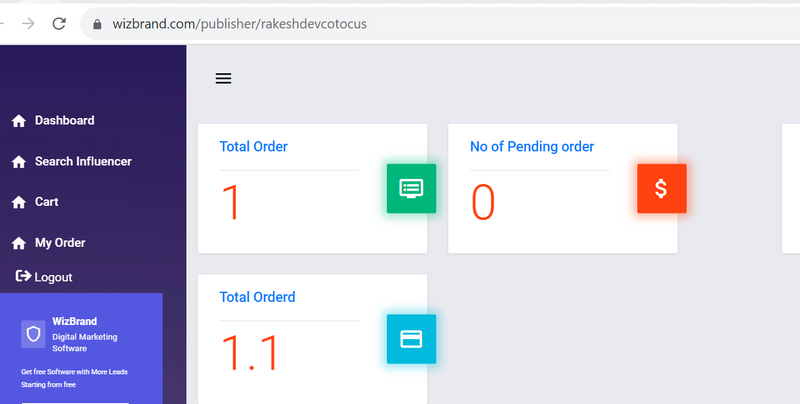This screenshot has width=800, height=404.
Task: Open My Order in the sidebar
Action: point(60,243)
